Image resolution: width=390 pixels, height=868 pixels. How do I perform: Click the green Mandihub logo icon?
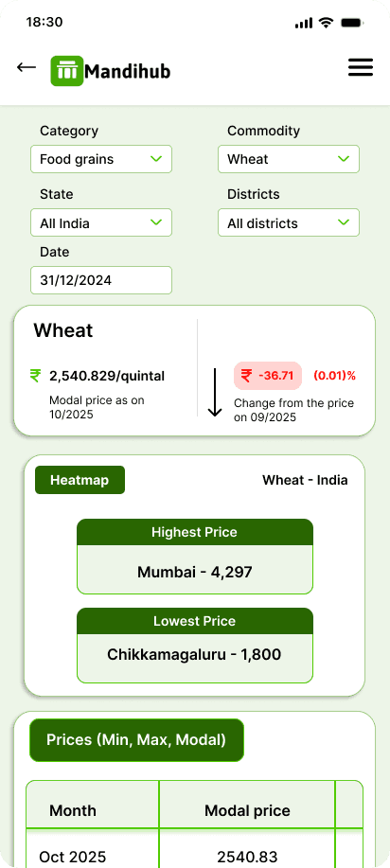(x=67, y=71)
